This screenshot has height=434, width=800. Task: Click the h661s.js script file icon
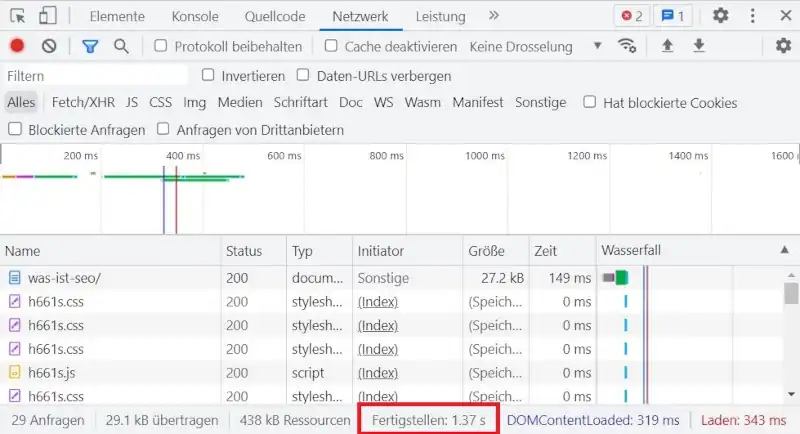pos(14,373)
